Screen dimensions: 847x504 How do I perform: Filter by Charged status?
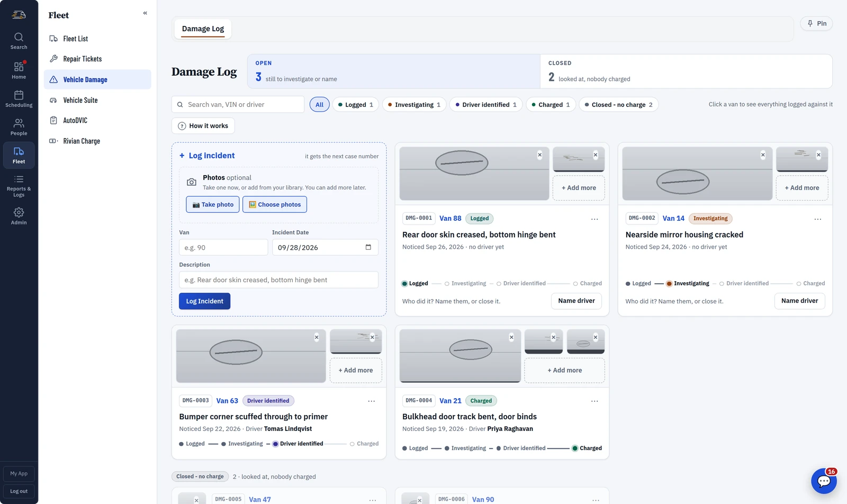pos(551,105)
